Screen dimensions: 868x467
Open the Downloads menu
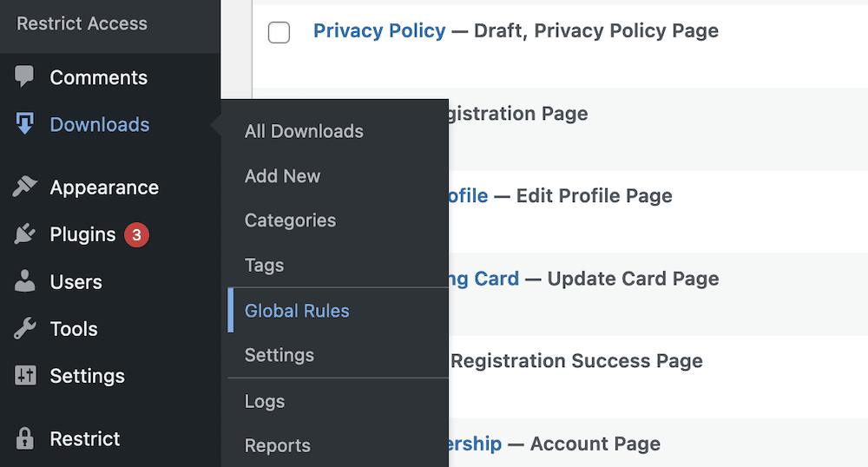[100, 124]
